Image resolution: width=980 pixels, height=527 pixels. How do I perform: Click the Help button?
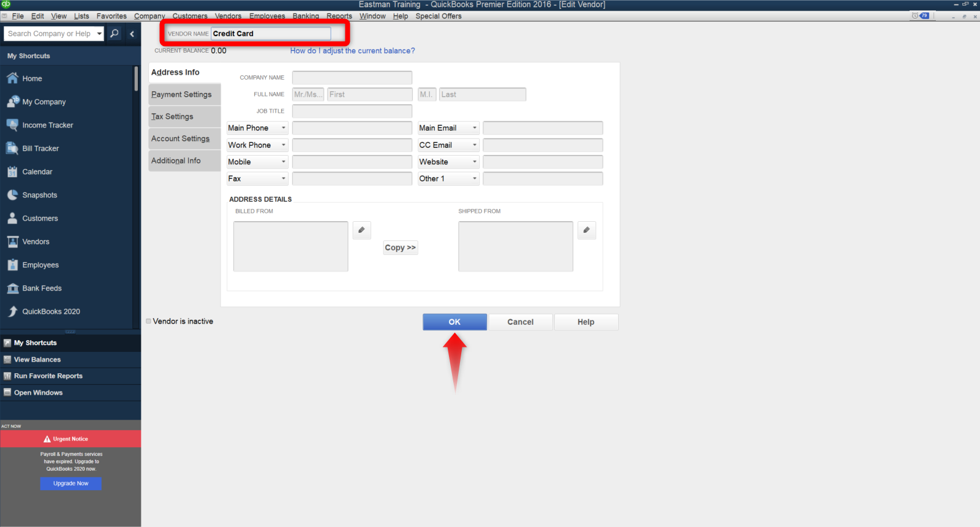tap(586, 322)
